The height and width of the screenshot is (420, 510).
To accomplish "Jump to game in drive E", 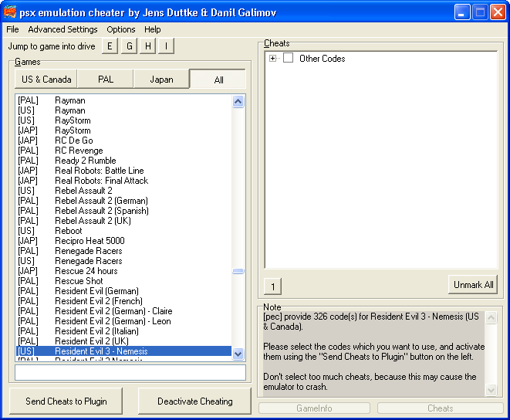I will coord(110,46).
